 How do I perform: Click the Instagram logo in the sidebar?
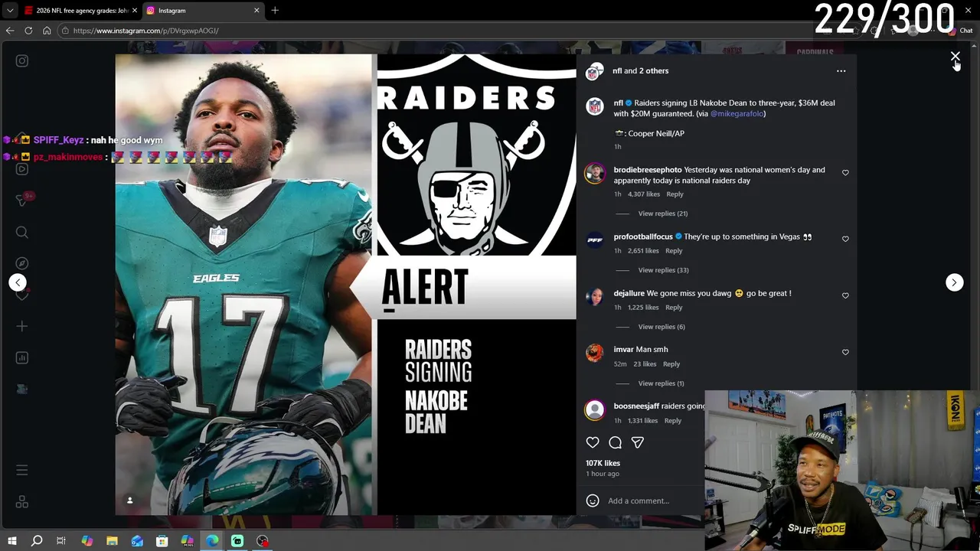pyautogui.click(x=22, y=60)
